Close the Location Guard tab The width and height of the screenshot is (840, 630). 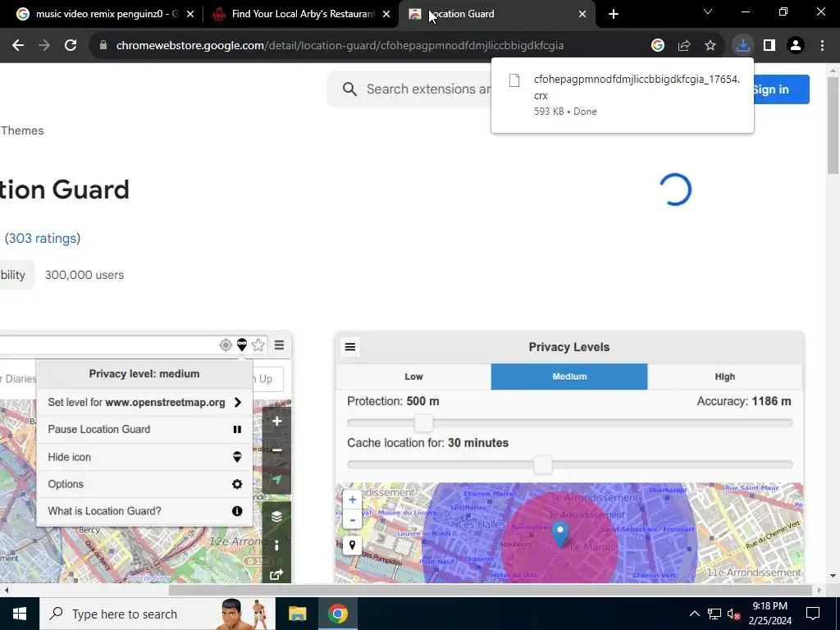coord(582,14)
